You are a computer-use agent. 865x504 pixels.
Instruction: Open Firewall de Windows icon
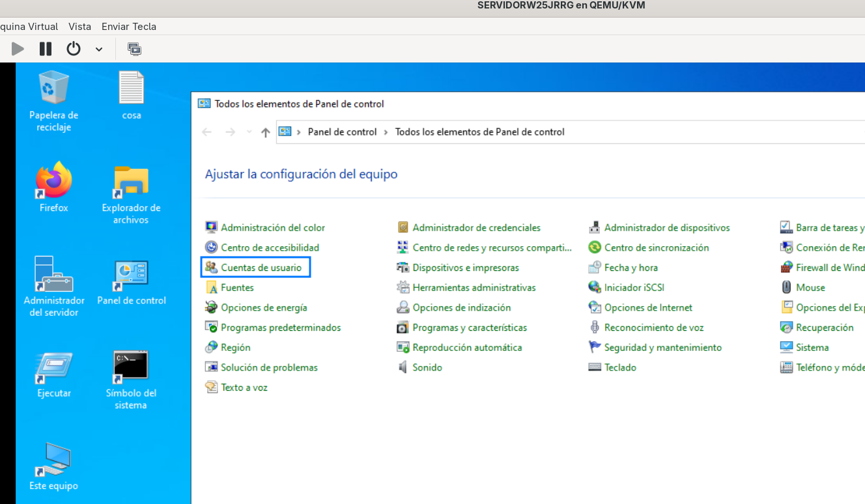click(786, 268)
